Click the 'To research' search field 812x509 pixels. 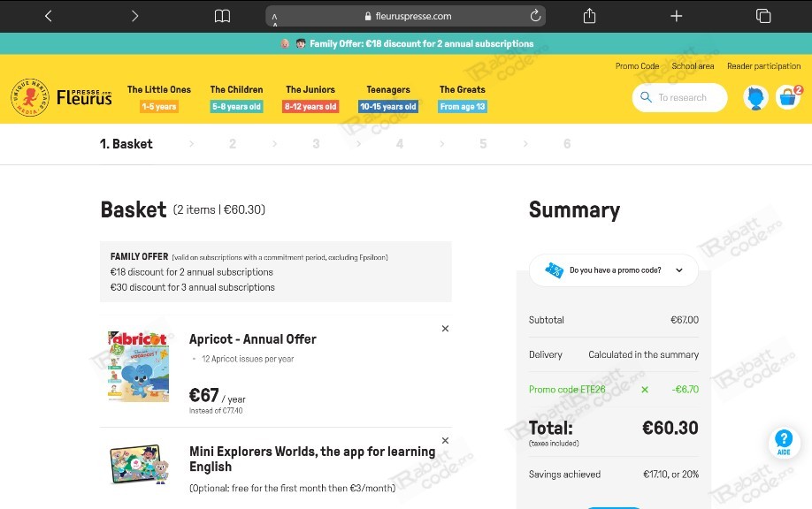click(x=679, y=97)
